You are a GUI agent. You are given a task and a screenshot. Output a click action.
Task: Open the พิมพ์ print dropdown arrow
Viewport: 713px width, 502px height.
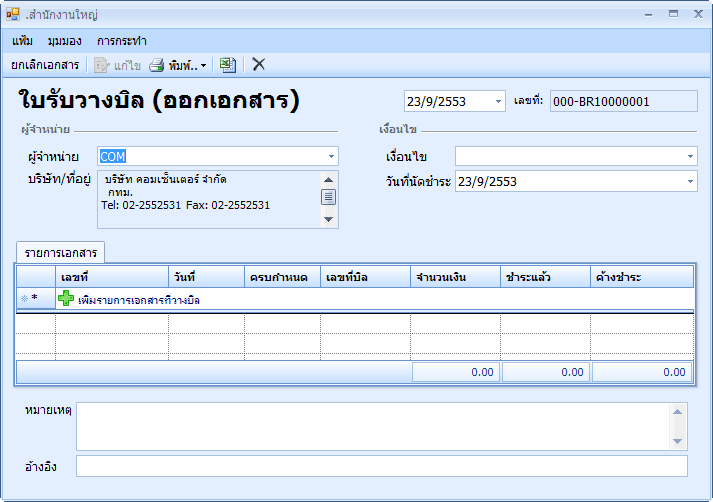(204, 66)
